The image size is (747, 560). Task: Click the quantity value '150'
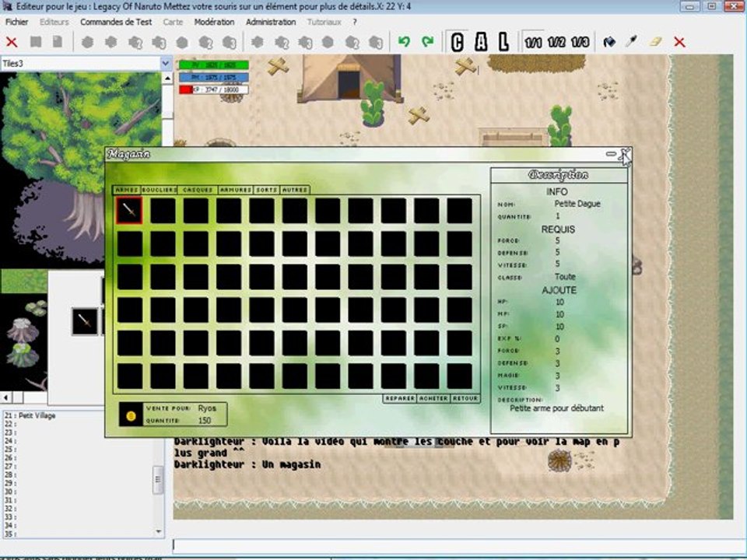[205, 421]
